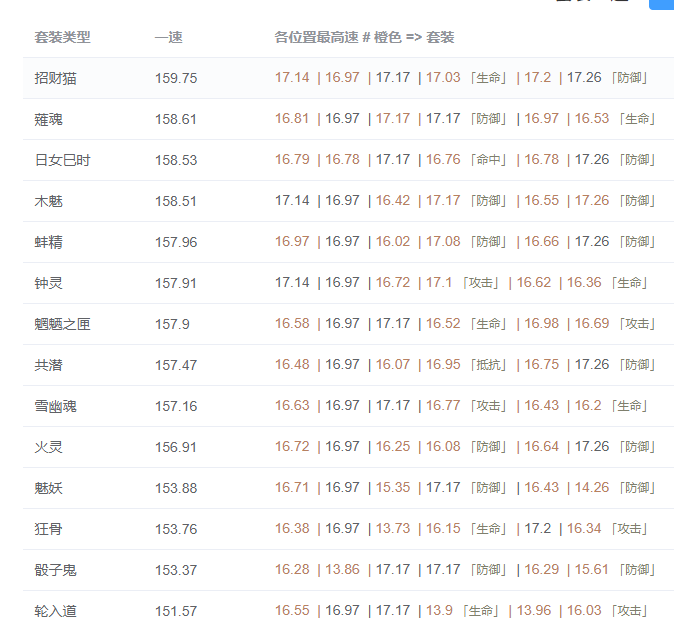This screenshot has width=674, height=626.
Task: Click 13.96 in the 轮入道 row
Action: [x=534, y=610]
